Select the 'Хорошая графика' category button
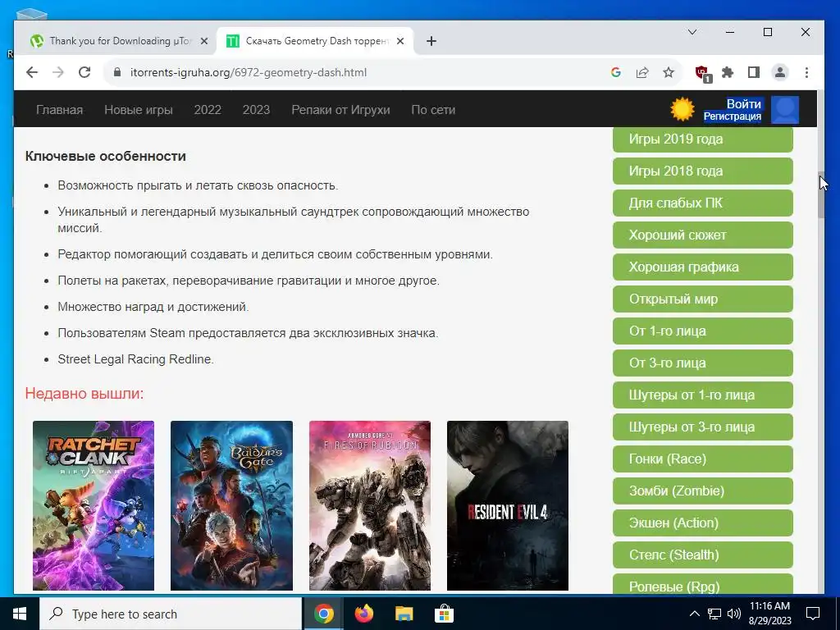 pyautogui.click(x=702, y=267)
